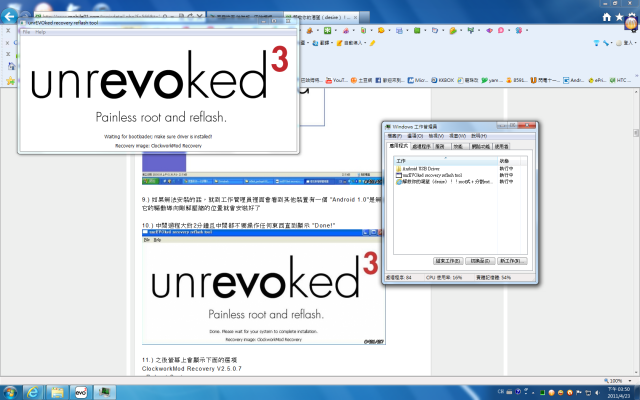This screenshot has height=400, width=640.
Task: Open the Options (選項) menu in Task Manager
Action: [415, 136]
